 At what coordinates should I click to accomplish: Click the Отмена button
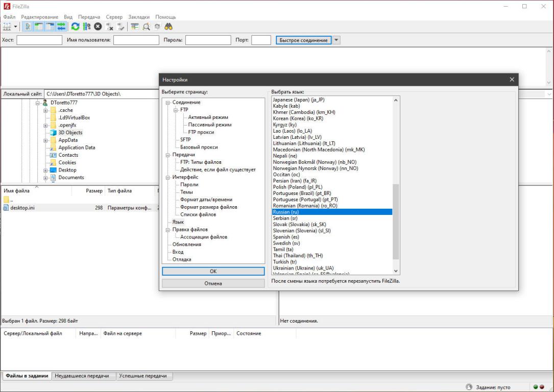[x=213, y=283]
